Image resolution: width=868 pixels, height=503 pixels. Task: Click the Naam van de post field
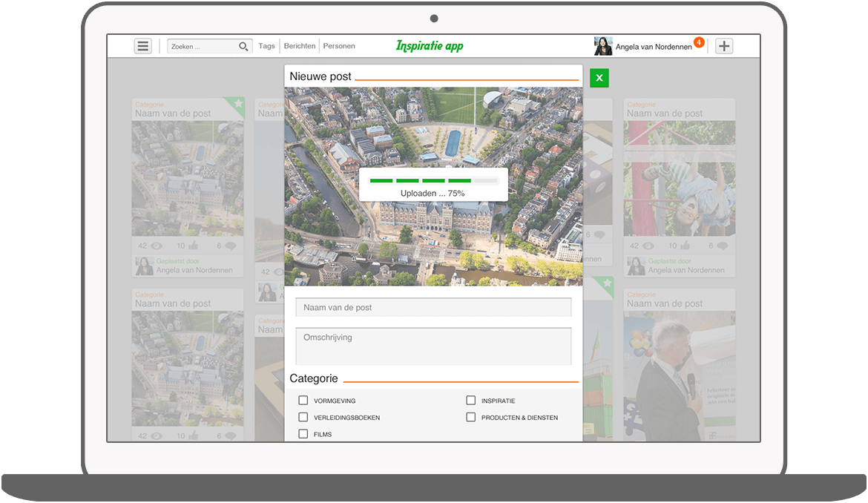coord(433,307)
